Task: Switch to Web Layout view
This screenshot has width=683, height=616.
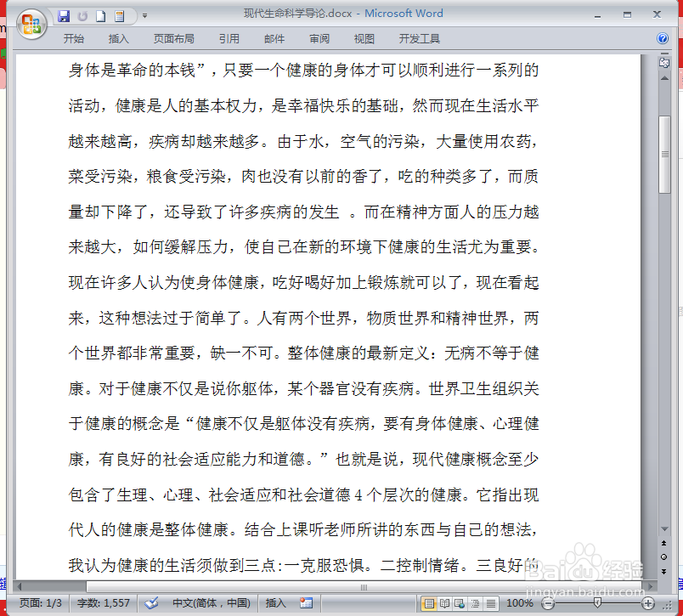Action: [460, 603]
